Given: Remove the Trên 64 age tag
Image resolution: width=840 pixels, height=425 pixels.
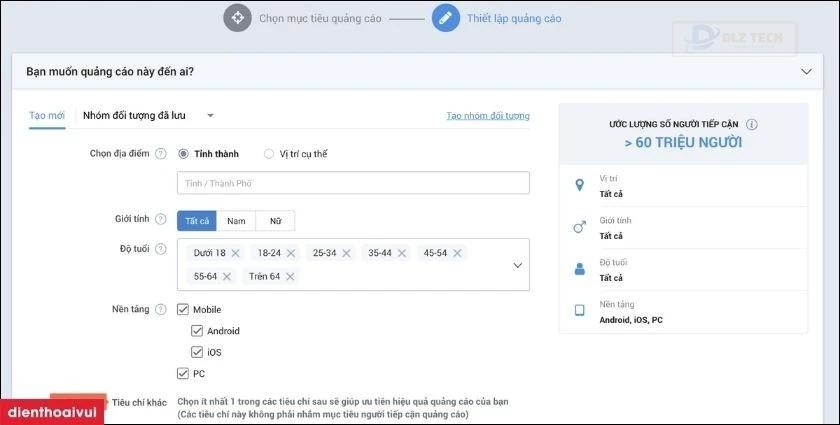Looking at the screenshot, I should pos(291,276).
